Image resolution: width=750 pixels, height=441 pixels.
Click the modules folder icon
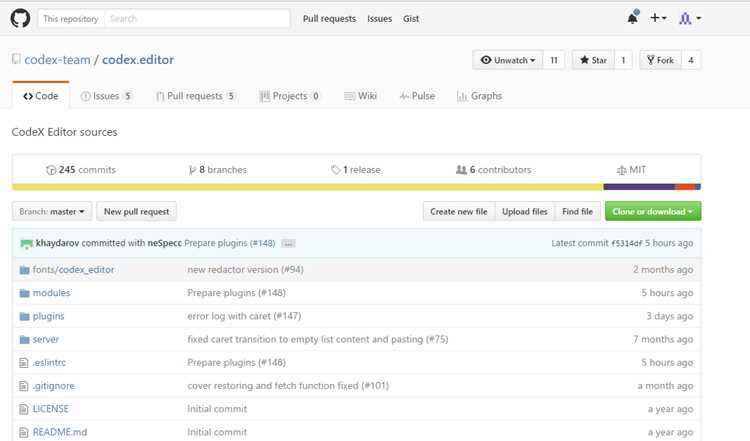[x=24, y=293]
